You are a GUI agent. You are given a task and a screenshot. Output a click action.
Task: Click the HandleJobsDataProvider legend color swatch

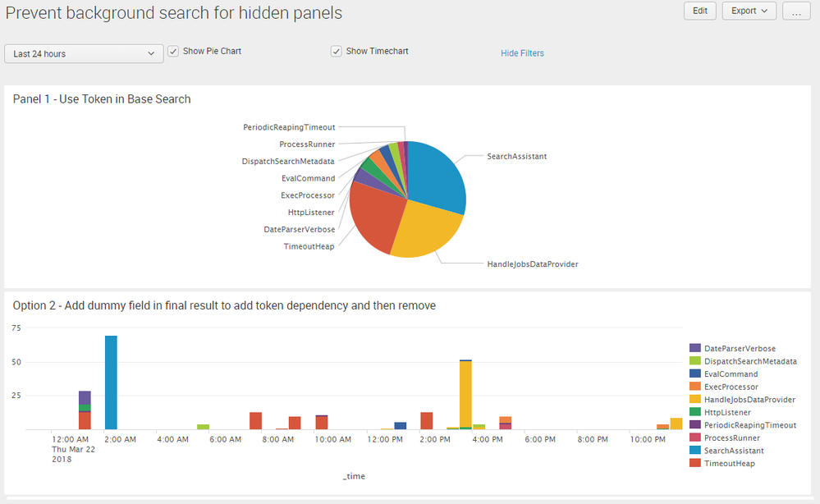[695, 400]
